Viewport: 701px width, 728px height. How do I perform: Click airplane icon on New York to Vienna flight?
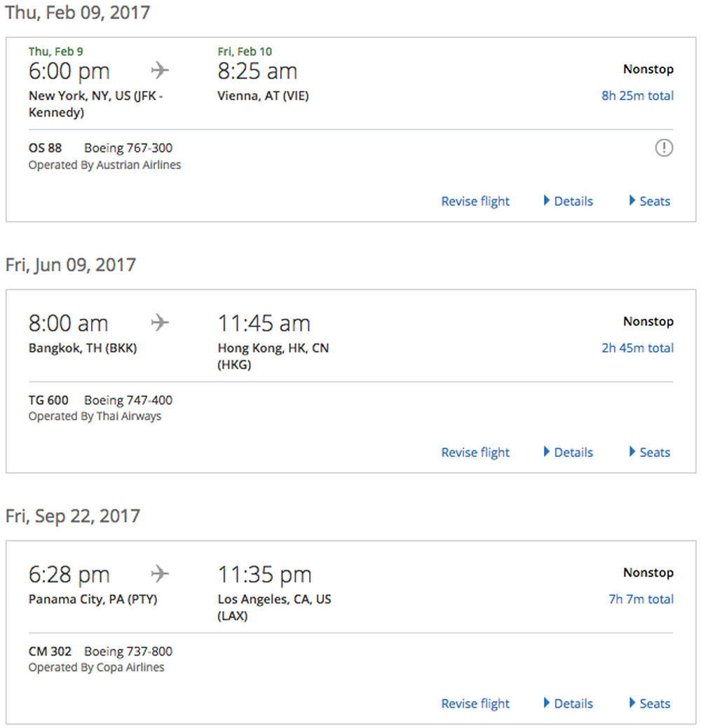coord(160,71)
